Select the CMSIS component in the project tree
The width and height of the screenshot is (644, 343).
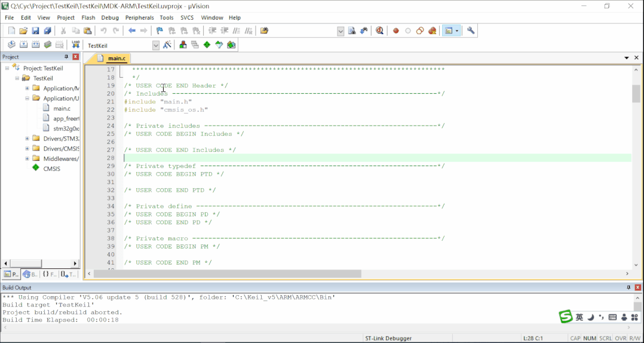pyautogui.click(x=52, y=169)
